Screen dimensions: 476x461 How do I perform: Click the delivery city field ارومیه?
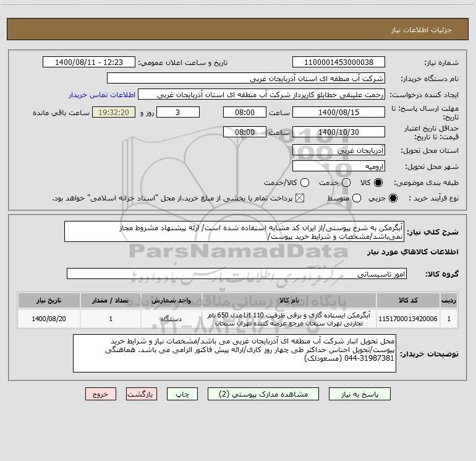coord(339,166)
